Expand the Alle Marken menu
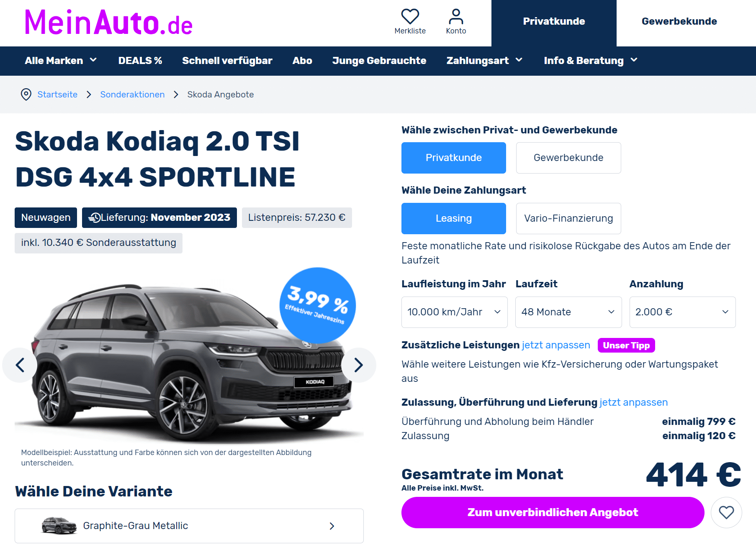The image size is (756, 555). (61, 61)
